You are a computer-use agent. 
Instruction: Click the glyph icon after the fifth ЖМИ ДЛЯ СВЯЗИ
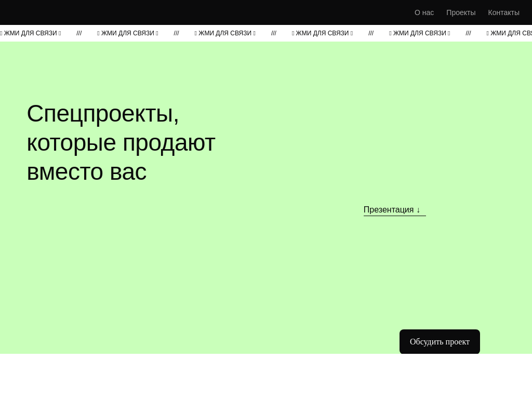[449, 33]
